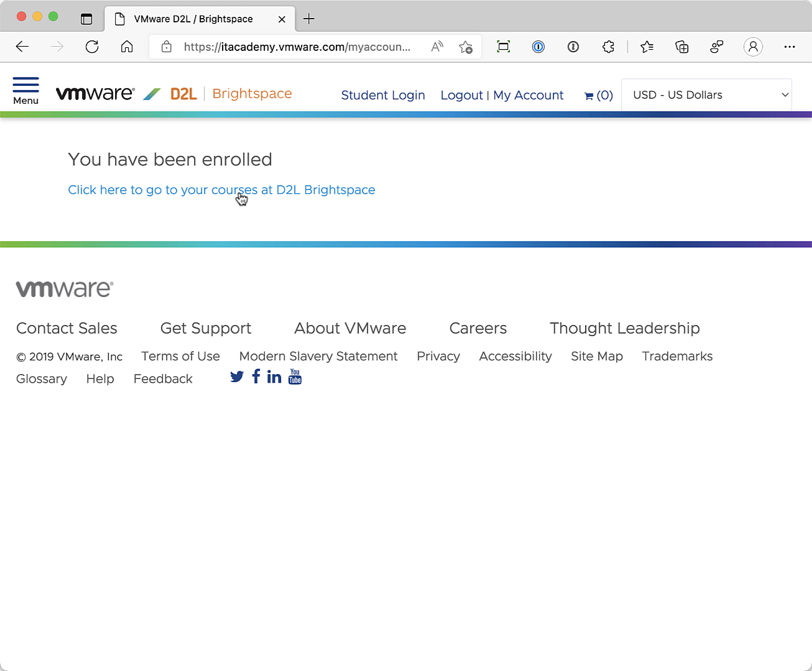
Task: Expand the USD - US Dollars dropdown
Action: click(706, 95)
